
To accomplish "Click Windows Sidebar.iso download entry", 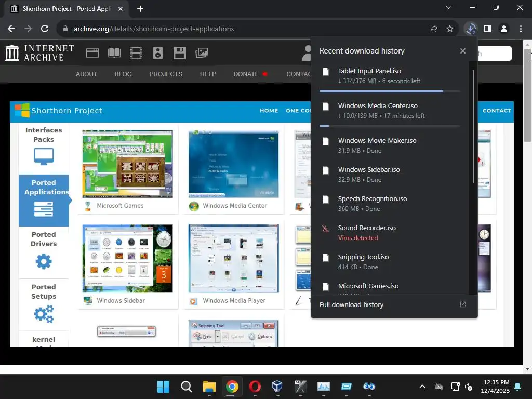I will tap(390, 175).
